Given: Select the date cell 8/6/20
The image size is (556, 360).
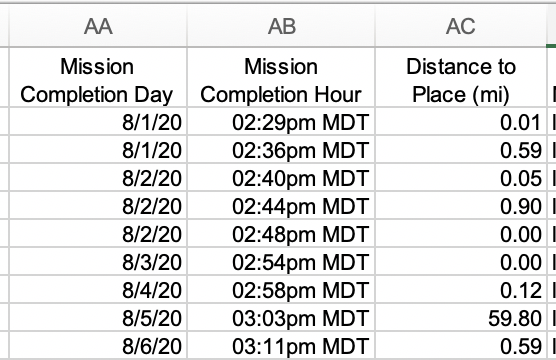Looking at the screenshot, I should point(98,345).
